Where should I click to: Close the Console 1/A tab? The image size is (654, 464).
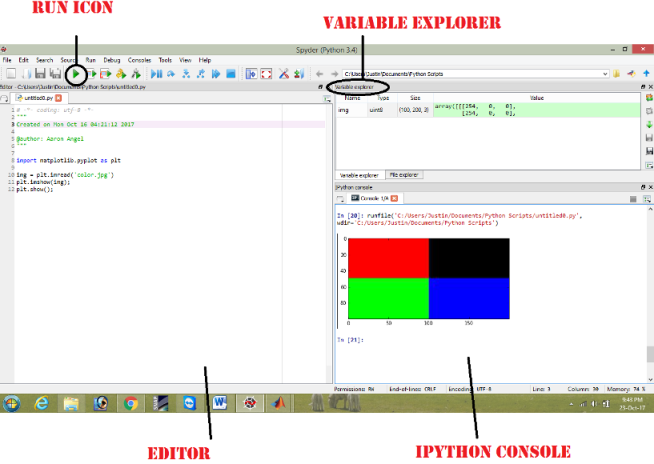click(395, 198)
